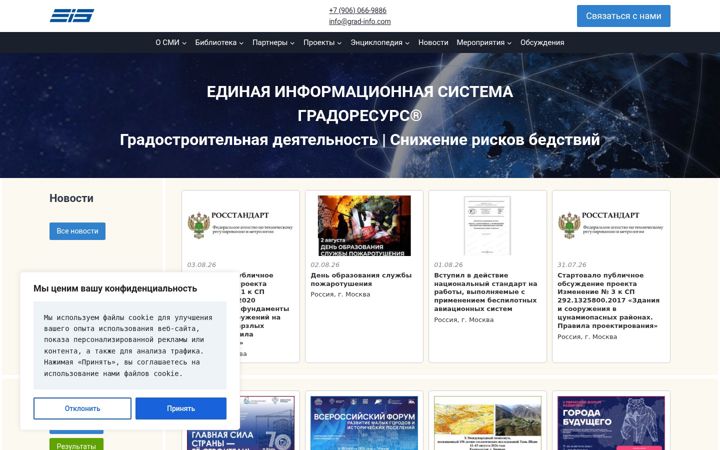
Task: Click the Все новости button
Action: coord(77,231)
